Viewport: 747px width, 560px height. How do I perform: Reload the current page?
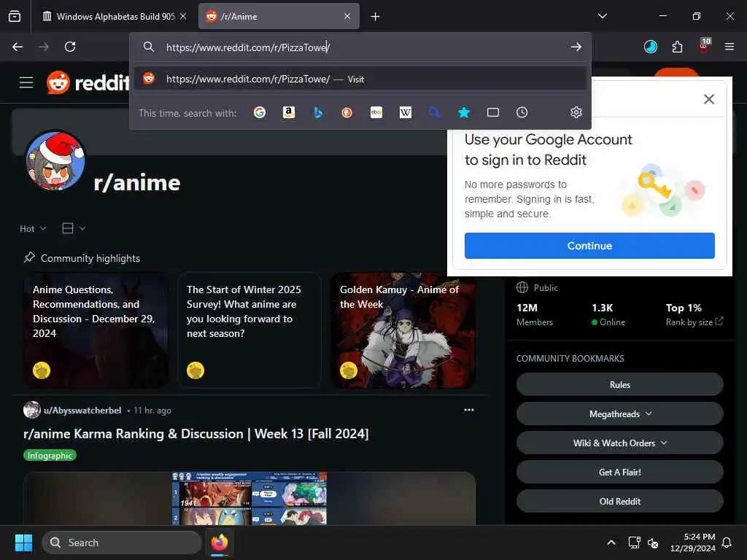click(x=70, y=47)
